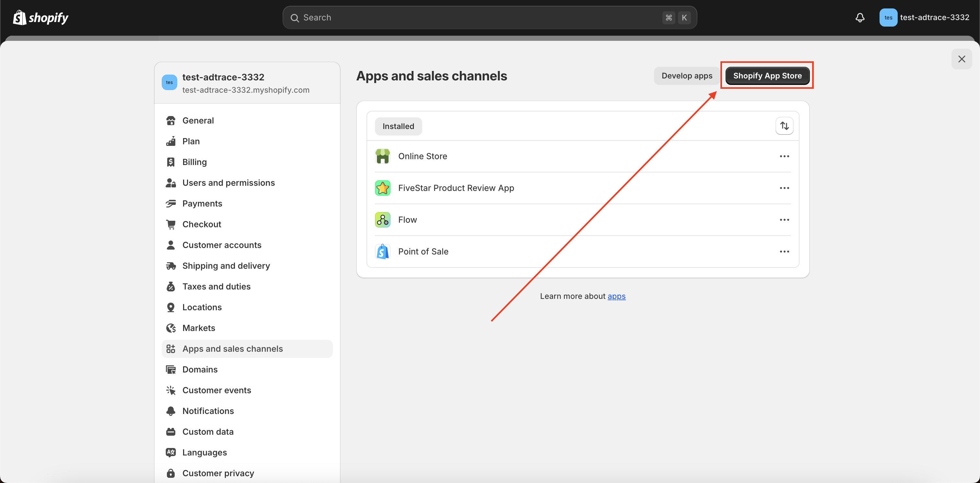The width and height of the screenshot is (980, 483).
Task: Open Users and permissions settings
Action: (x=247, y=183)
